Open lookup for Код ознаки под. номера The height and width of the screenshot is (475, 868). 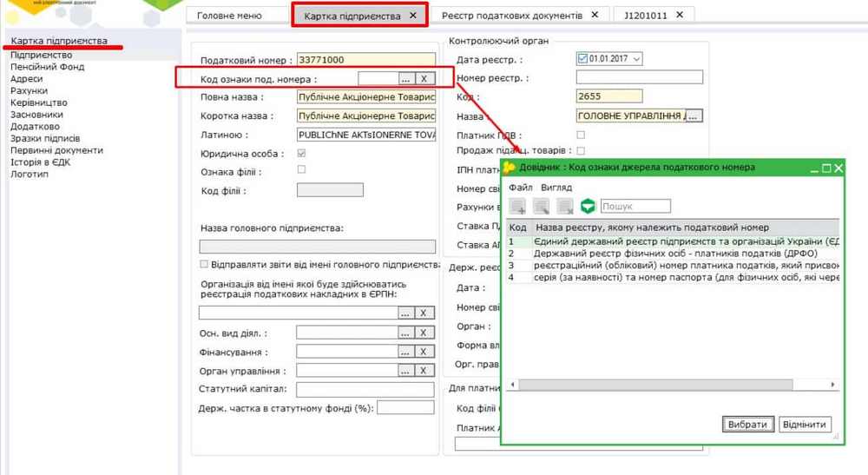click(x=404, y=78)
